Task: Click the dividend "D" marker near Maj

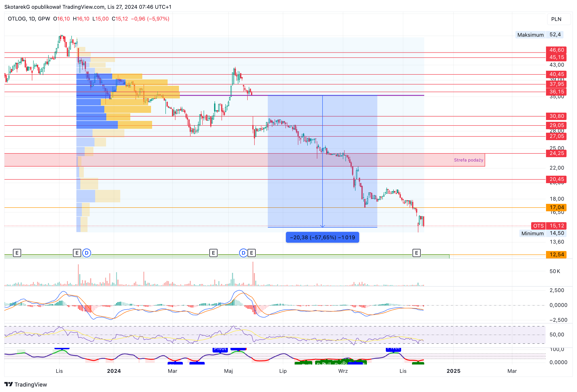Action: (243, 253)
